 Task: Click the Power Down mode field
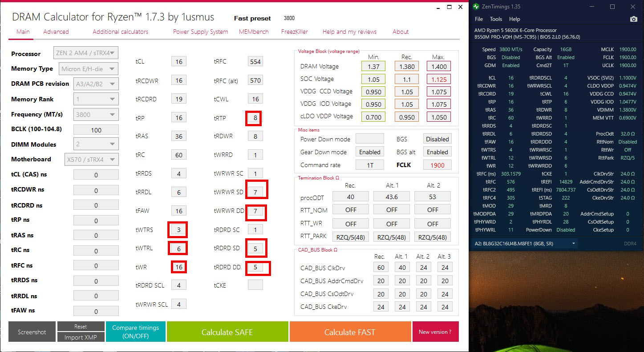coord(369,139)
